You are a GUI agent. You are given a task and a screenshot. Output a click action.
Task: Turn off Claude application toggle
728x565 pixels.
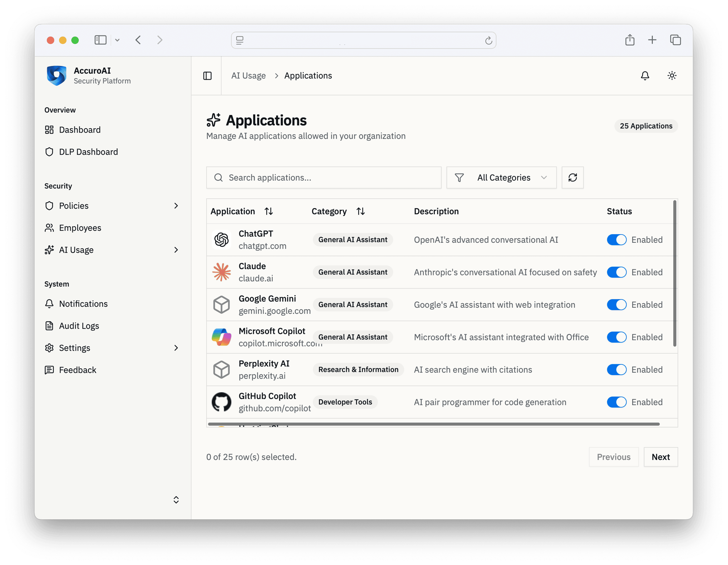click(x=616, y=272)
